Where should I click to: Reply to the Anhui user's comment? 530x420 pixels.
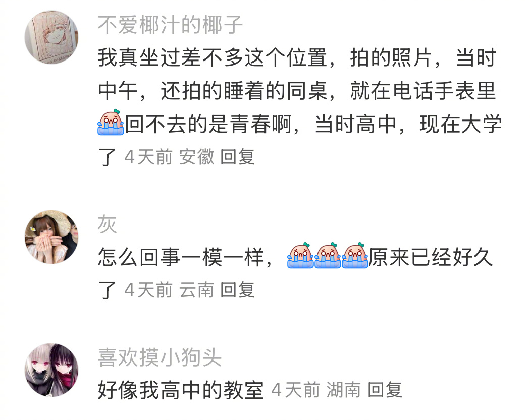(x=237, y=157)
